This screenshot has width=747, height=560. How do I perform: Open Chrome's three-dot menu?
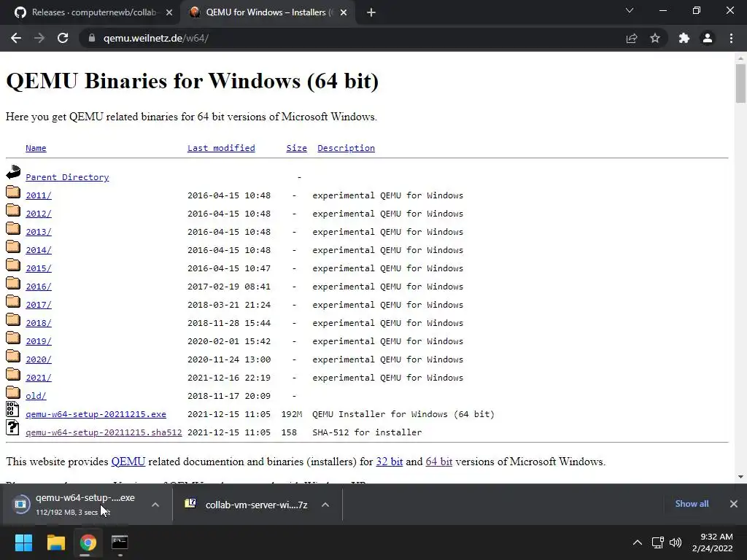point(731,38)
